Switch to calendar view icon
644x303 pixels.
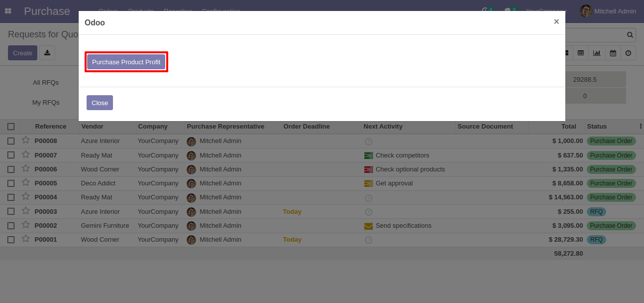pyautogui.click(x=613, y=53)
